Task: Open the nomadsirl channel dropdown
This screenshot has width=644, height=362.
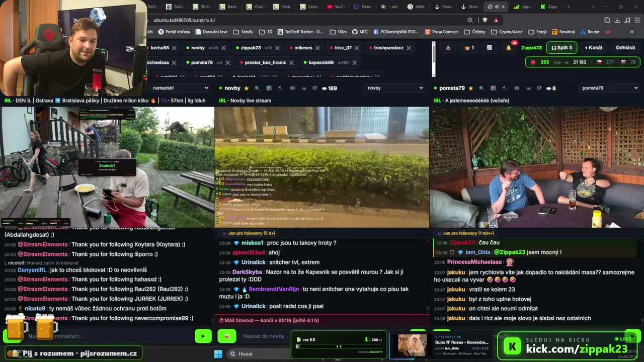Action: [x=180, y=88]
